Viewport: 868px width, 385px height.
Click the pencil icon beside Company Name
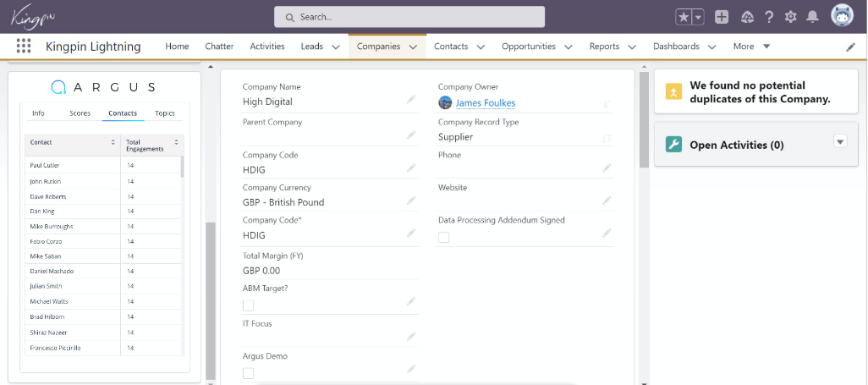(x=411, y=100)
